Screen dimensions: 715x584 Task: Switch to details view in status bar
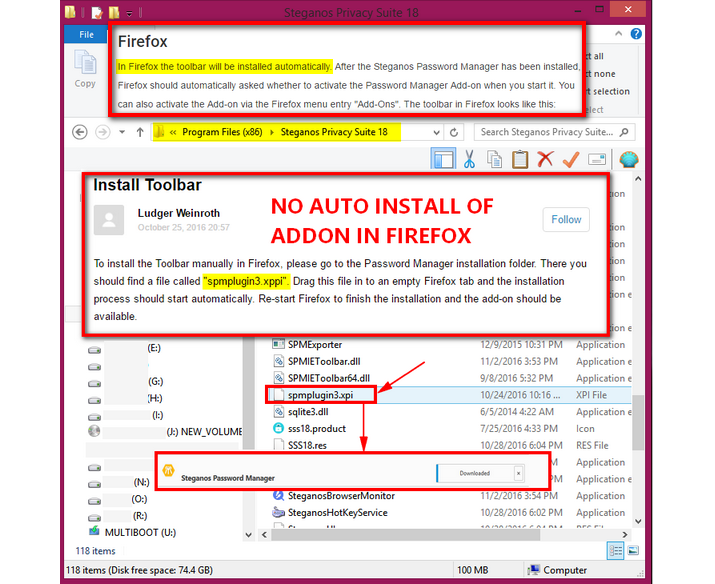pos(615,551)
